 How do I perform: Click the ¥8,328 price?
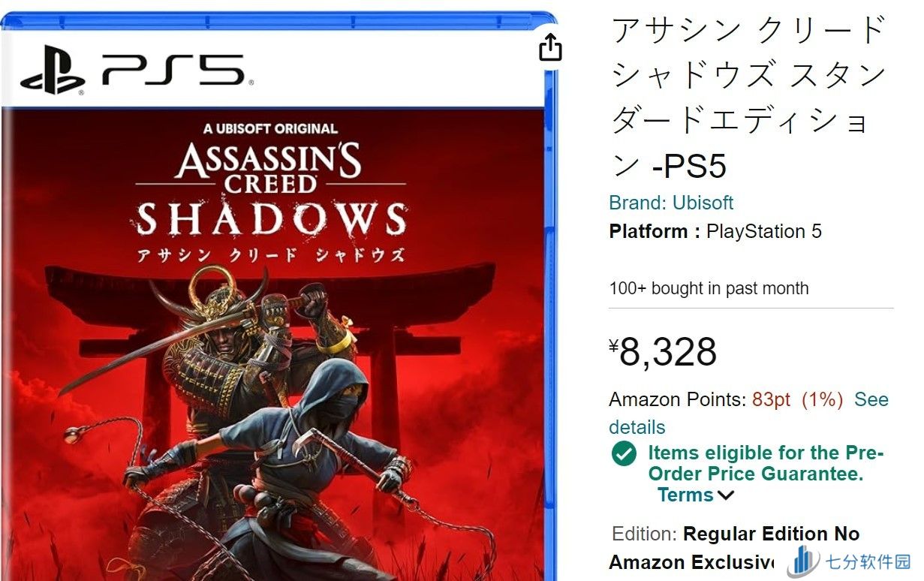tap(664, 352)
